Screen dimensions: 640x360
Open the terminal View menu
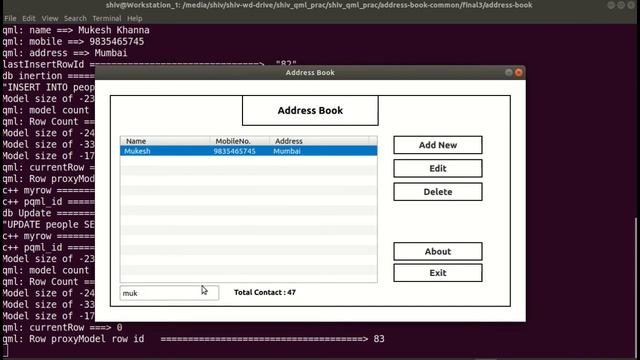click(x=50, y=18)
